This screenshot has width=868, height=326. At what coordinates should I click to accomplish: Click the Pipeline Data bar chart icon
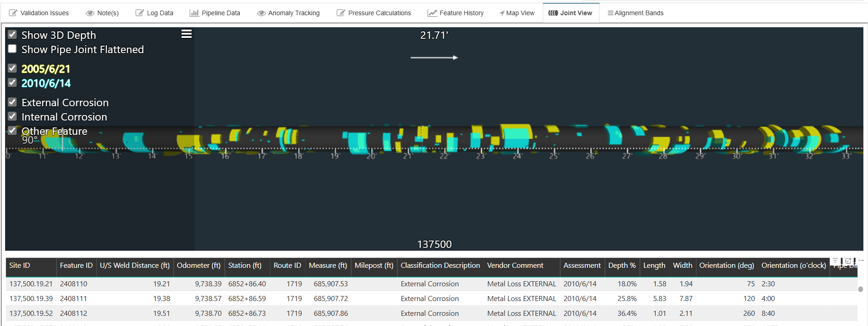coord(194,13)
